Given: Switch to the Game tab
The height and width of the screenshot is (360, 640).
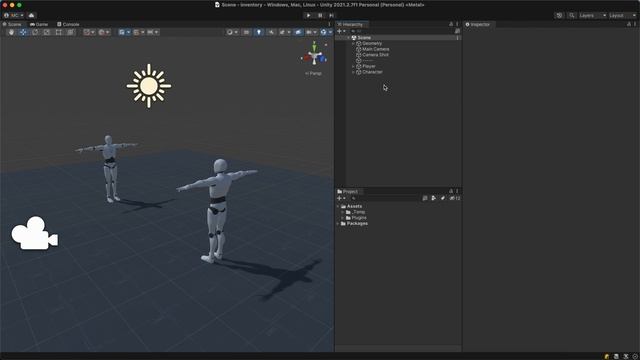Looking at the screenshot, I should (x=39, y=24).
